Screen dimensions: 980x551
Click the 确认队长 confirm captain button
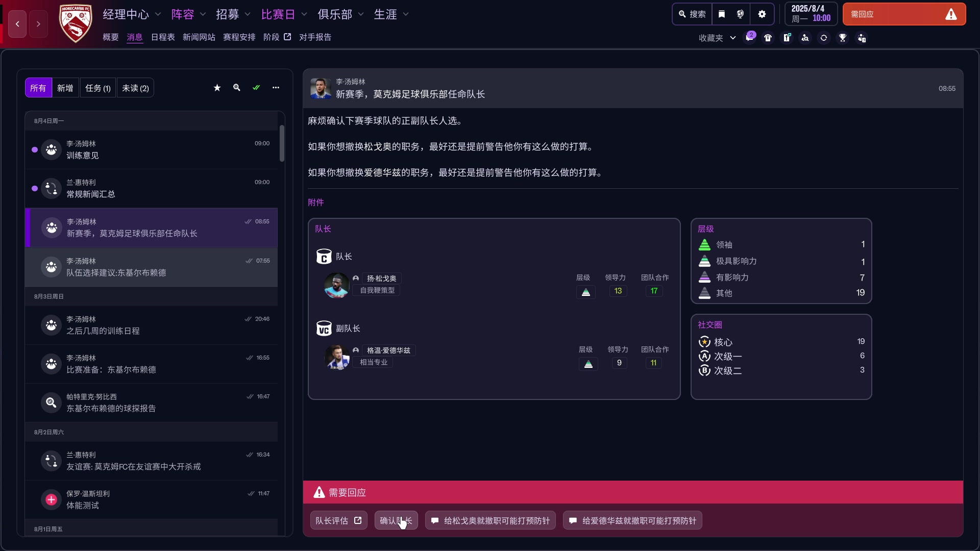pos(396,520)
